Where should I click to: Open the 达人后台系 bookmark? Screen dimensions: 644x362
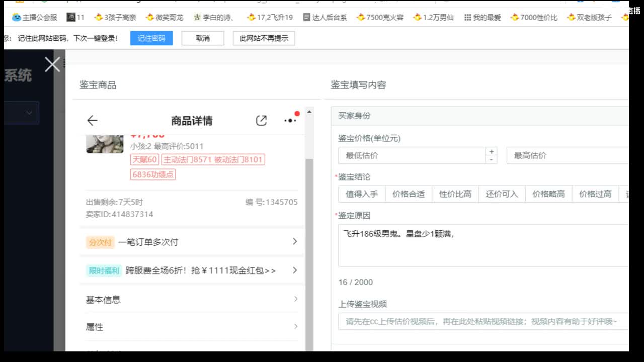[325, 18]
